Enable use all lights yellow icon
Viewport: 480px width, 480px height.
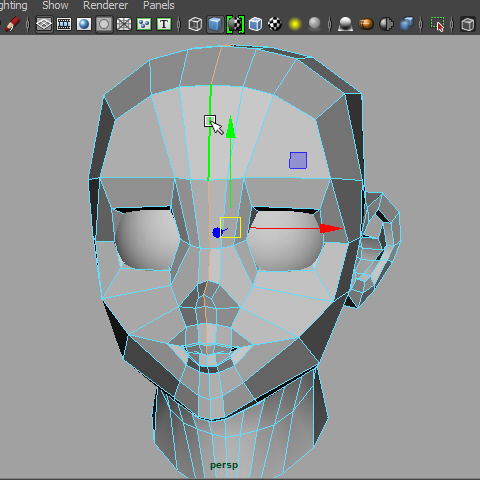click(x=295, y=24)
